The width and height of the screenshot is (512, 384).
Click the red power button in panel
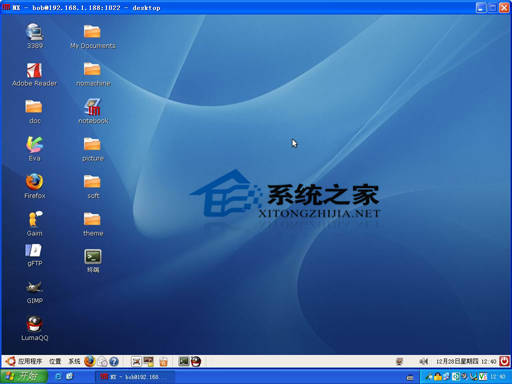point(504,361)
